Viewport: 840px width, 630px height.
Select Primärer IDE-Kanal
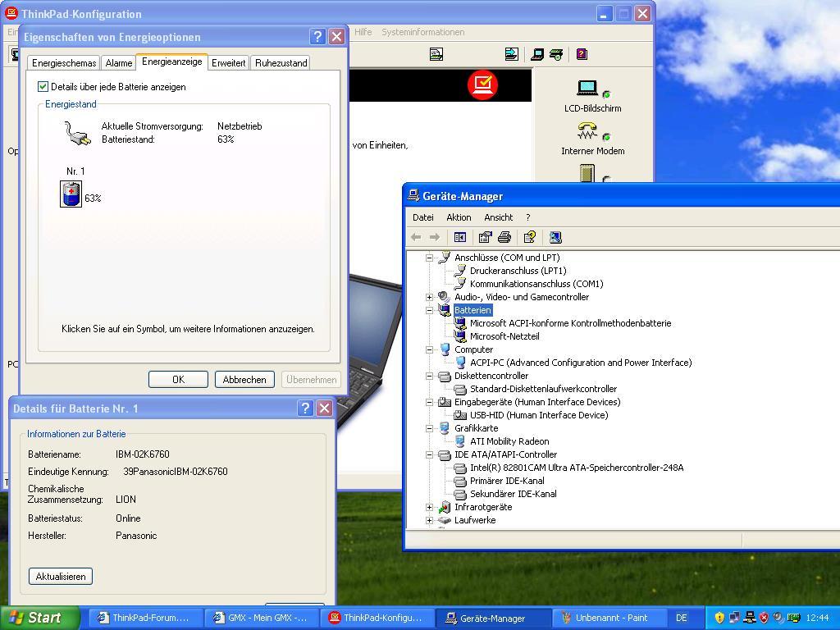click(507, 481)
